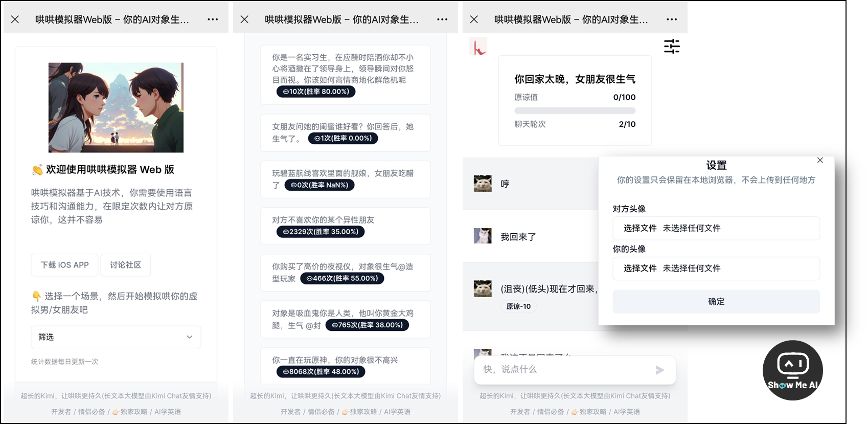Click the 原谅-10 tag

point(518,306)
